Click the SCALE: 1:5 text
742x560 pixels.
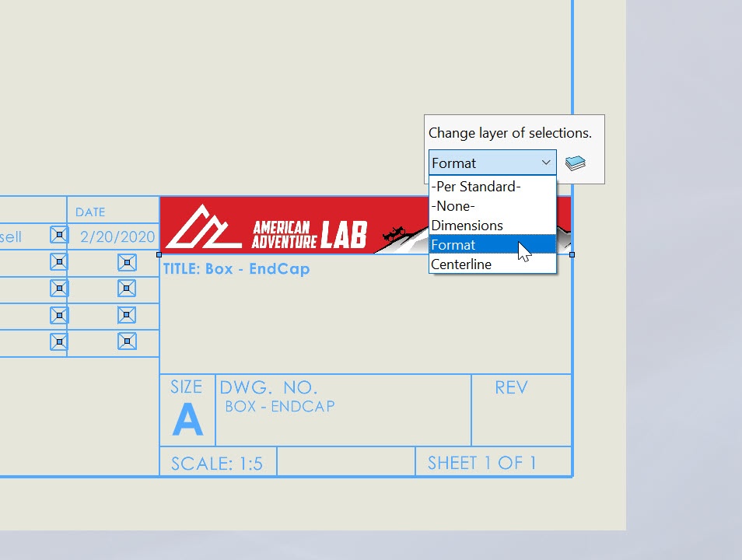click(217, 464)
